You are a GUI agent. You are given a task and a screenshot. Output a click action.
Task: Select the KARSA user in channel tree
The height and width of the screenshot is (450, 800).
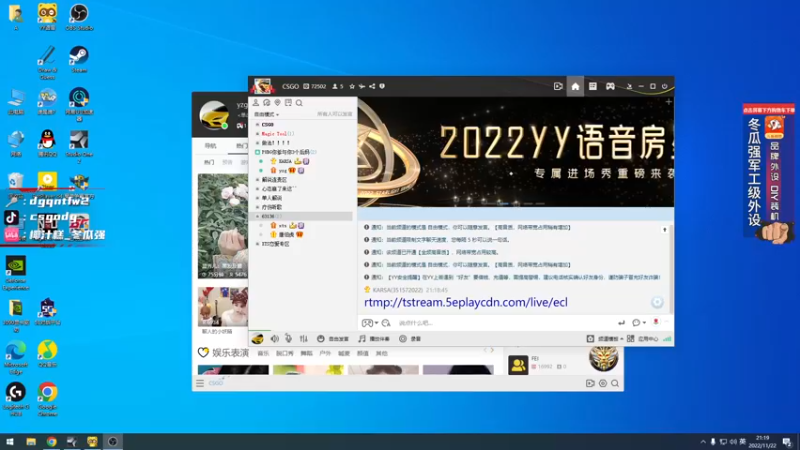[285, 161]
